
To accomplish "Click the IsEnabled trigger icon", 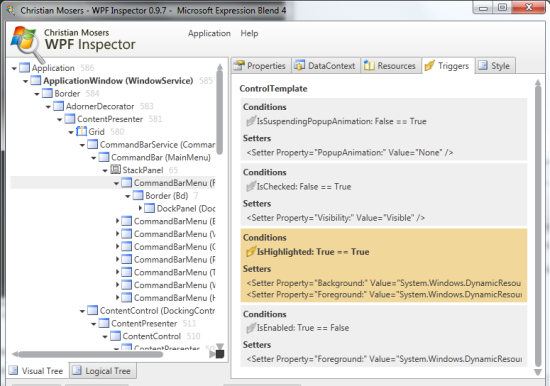I will coord(251,328).
